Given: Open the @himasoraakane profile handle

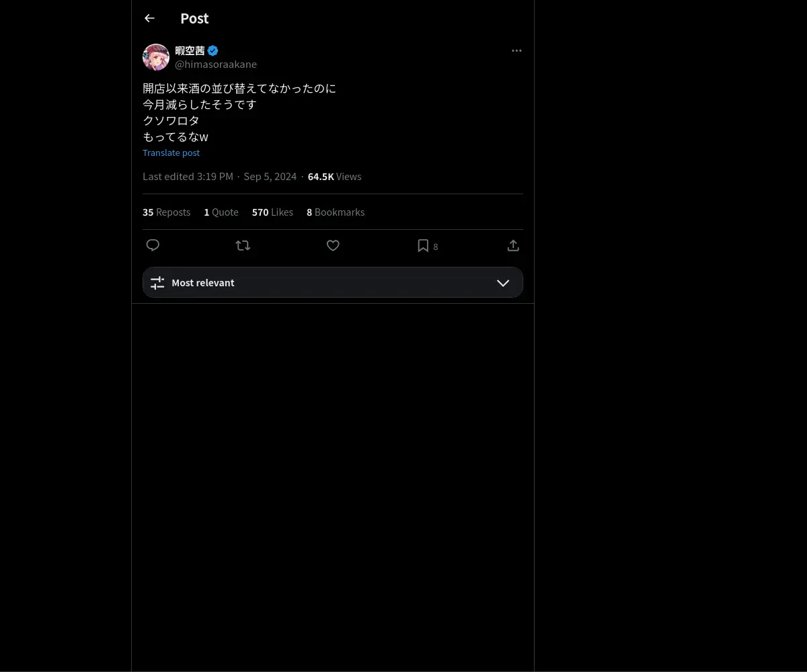Looking at the screenshot, I should 216,64.
